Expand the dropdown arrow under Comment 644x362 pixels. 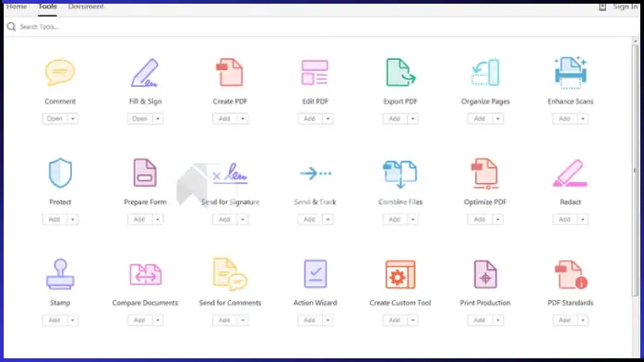click(x=73, y=119)
